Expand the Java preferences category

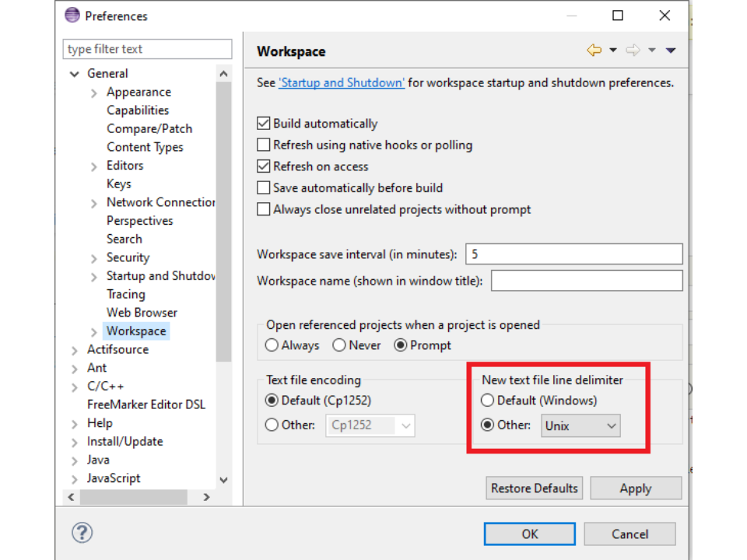click(x=75, y=460)
